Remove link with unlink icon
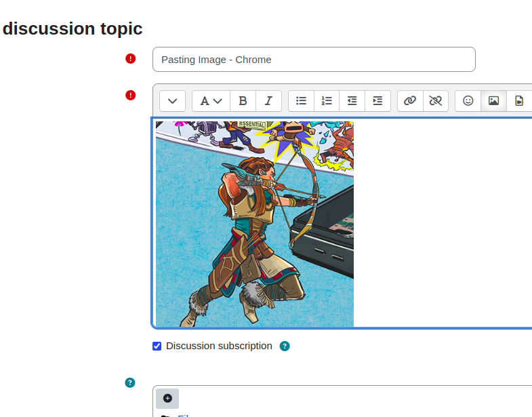 point(436,101)
